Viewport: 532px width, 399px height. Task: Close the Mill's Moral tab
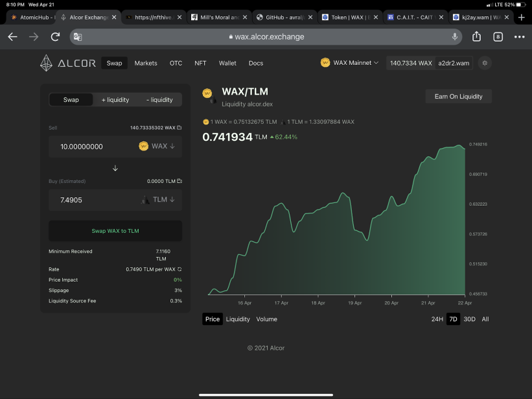[245, 18]
